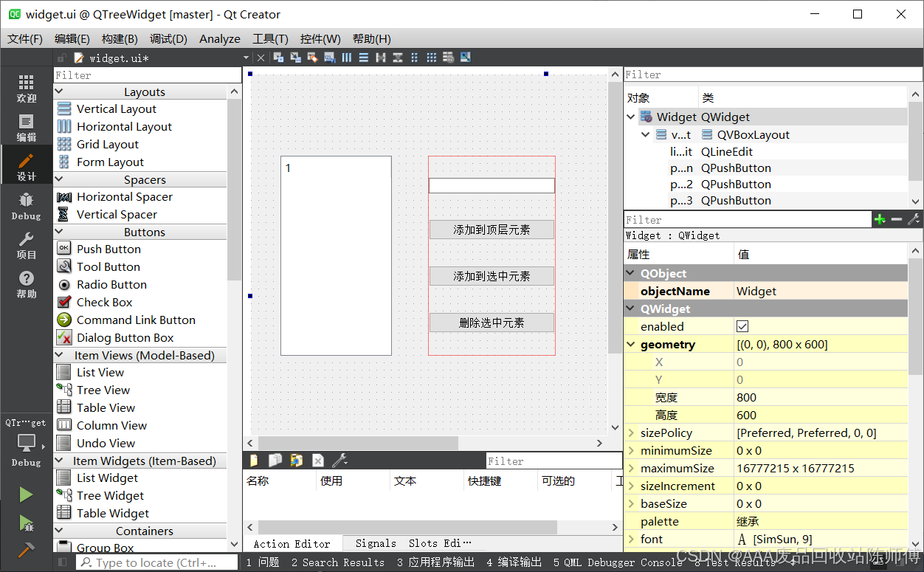
Task: Click Copy action icon in Action Editor
Action: click(275, 461)
